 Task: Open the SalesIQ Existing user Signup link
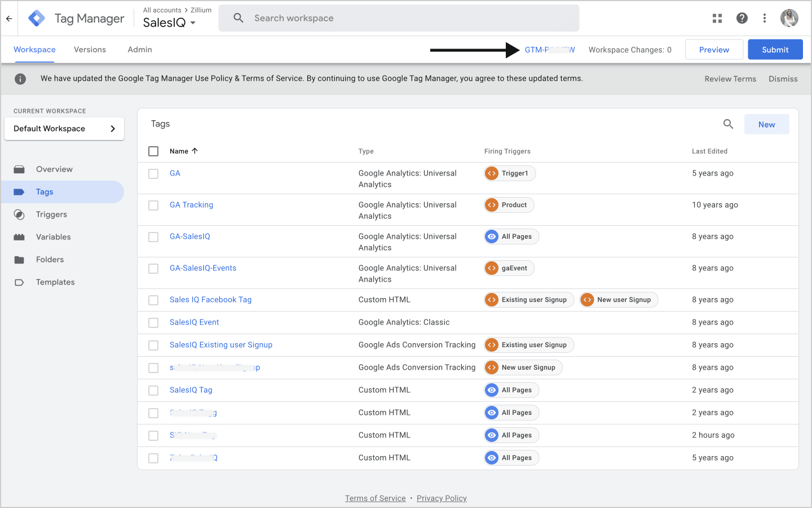click(x=221, y=345)
